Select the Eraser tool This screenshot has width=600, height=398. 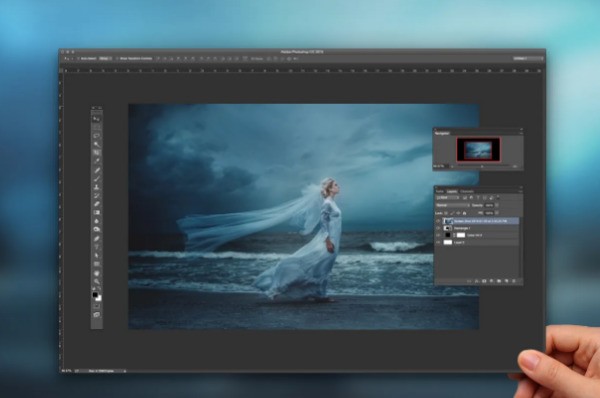click(x=97, y=204)
